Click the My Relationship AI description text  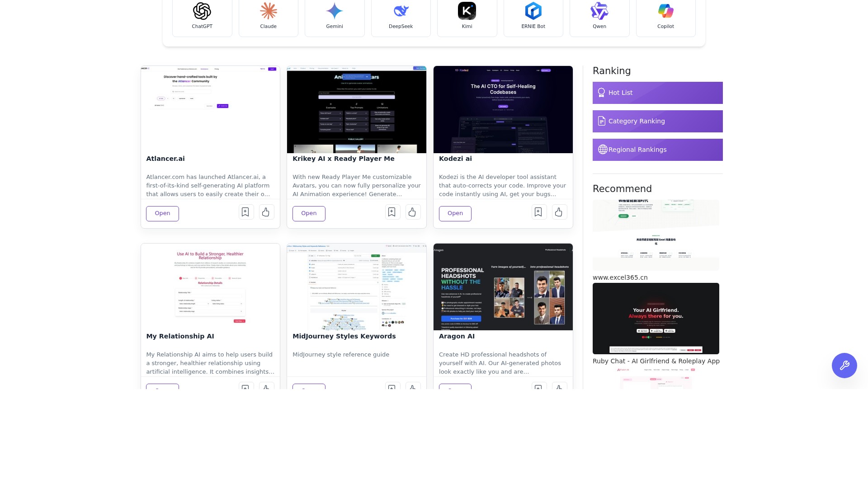tap(210, 363)
